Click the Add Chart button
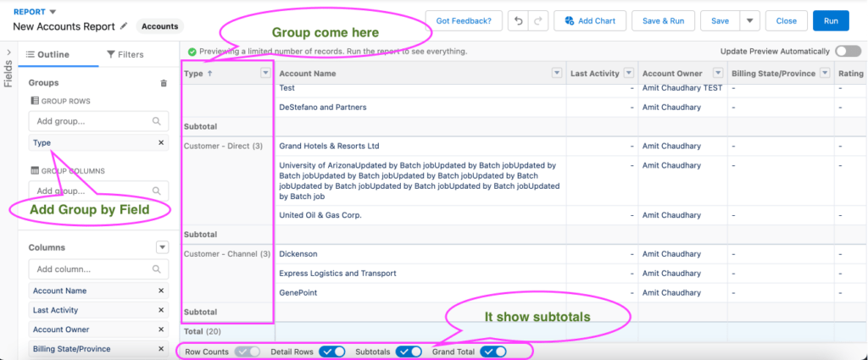 coord(590,21)
